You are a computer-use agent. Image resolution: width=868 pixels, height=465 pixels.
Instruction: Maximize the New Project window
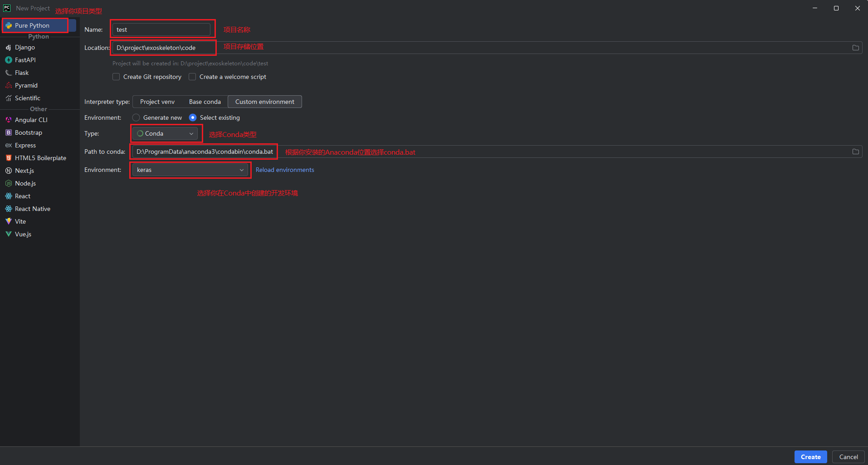(x=836, y=8)
